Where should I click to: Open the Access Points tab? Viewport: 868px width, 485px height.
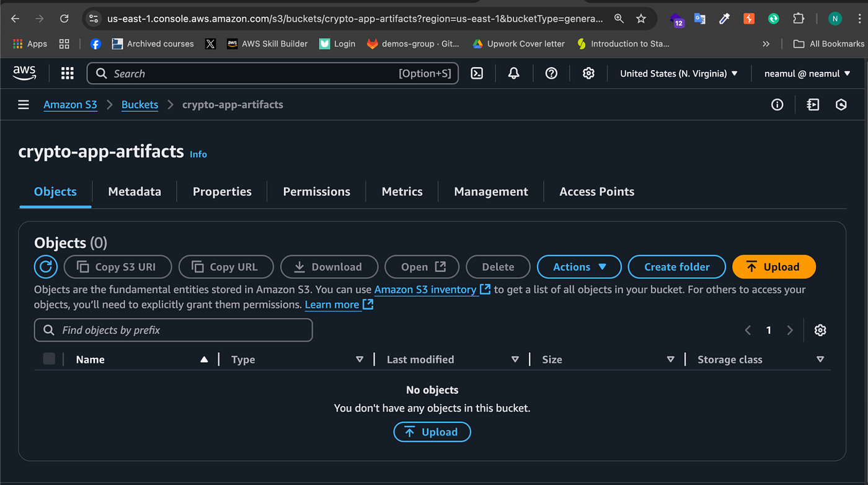point(597,192)
